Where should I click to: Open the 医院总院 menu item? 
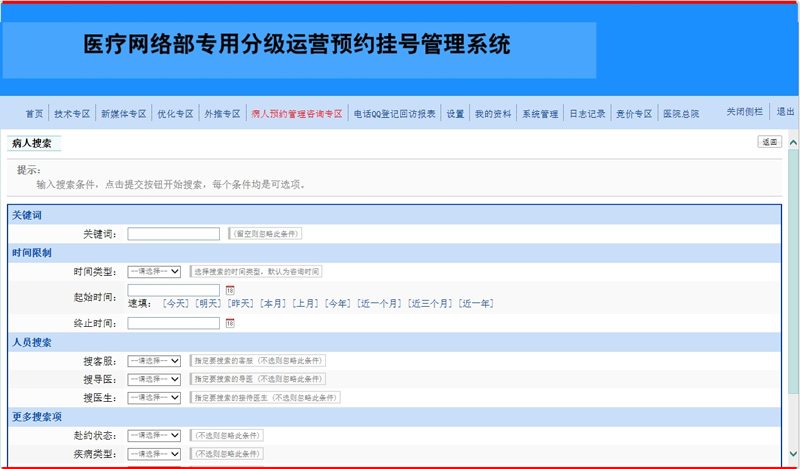681,114
